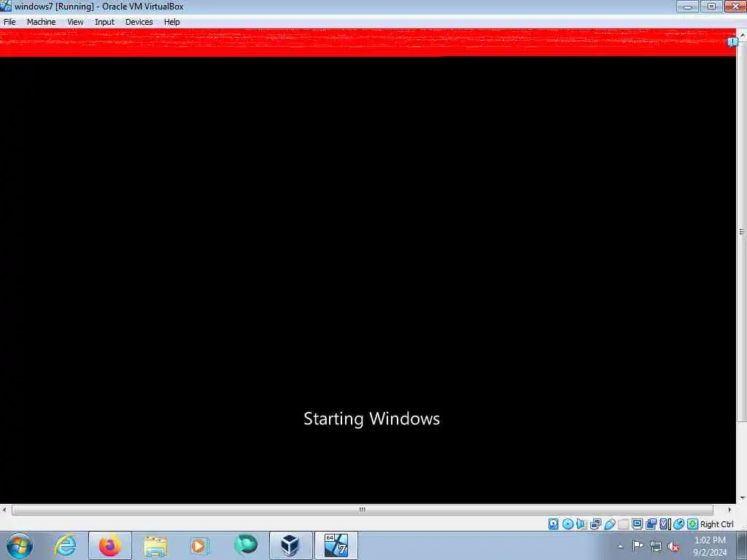The width and height of the screenshot is (747, 560).
Task: Open the Windows Start menu
Action: click(20, 545)
